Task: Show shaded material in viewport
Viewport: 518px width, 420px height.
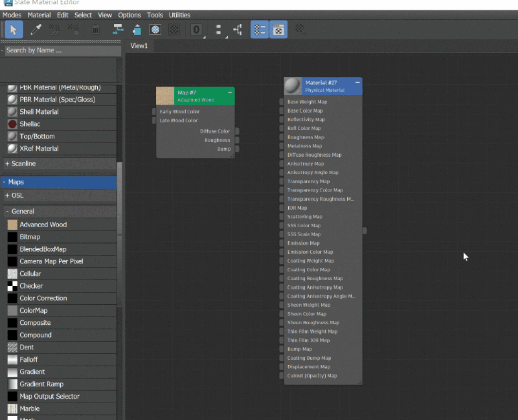Action: pos(155,30)
